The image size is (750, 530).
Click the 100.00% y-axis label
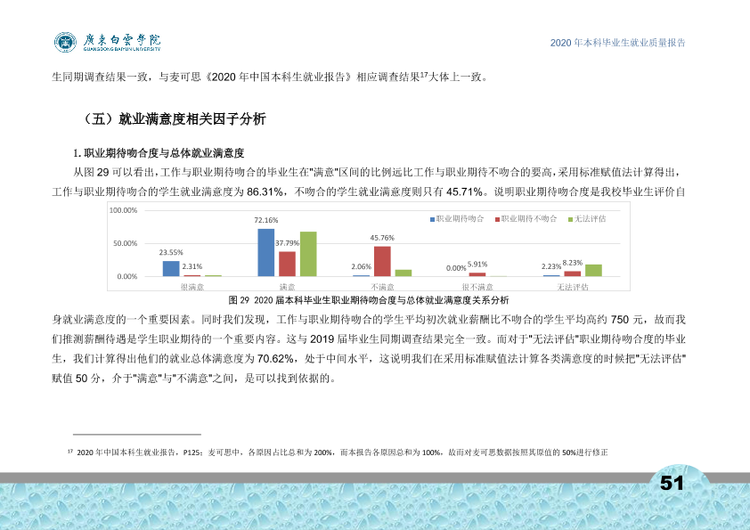click(123, 210)
